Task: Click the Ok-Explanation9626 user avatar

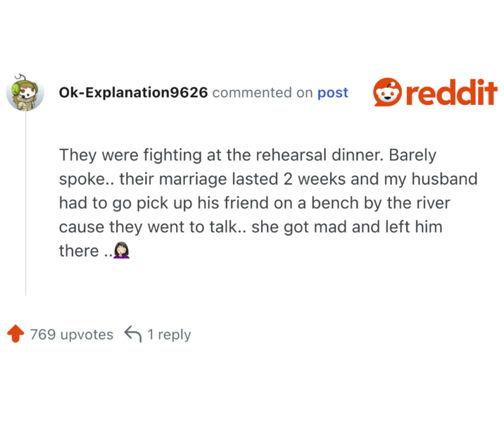Action: (x=25, y=92)
